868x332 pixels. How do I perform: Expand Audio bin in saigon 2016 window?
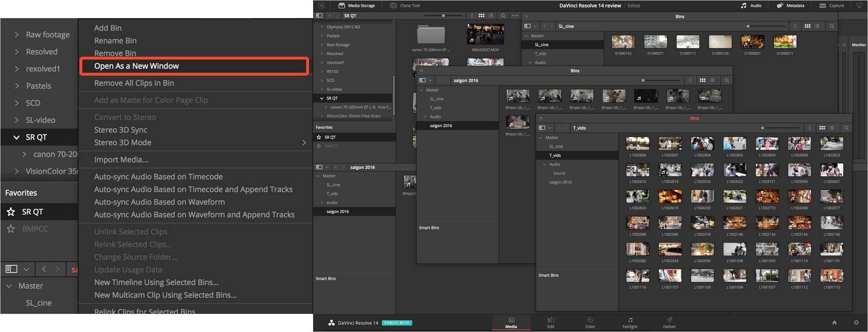pos(425,117)
